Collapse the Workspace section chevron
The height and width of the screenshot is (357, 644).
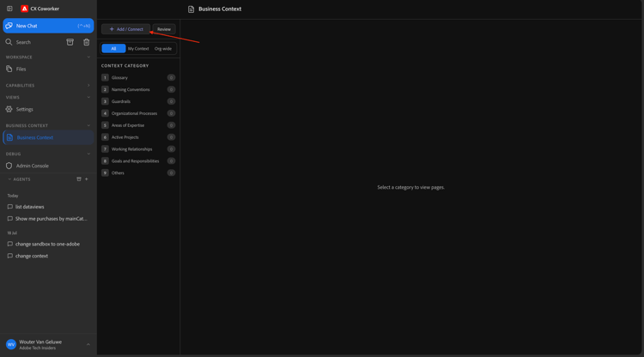pos(88,57)
